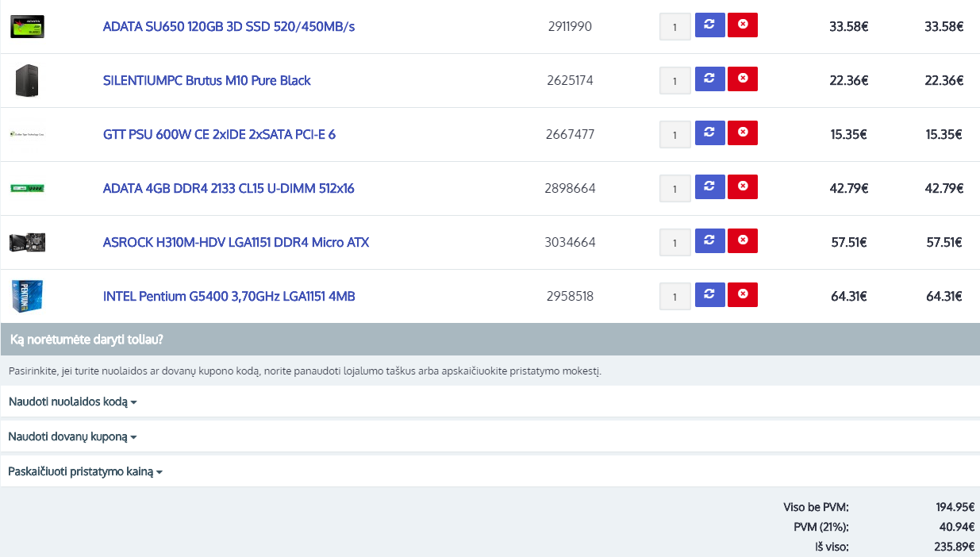Remove ADATA 4GB DDR4 memory

(x=743, y=186)
